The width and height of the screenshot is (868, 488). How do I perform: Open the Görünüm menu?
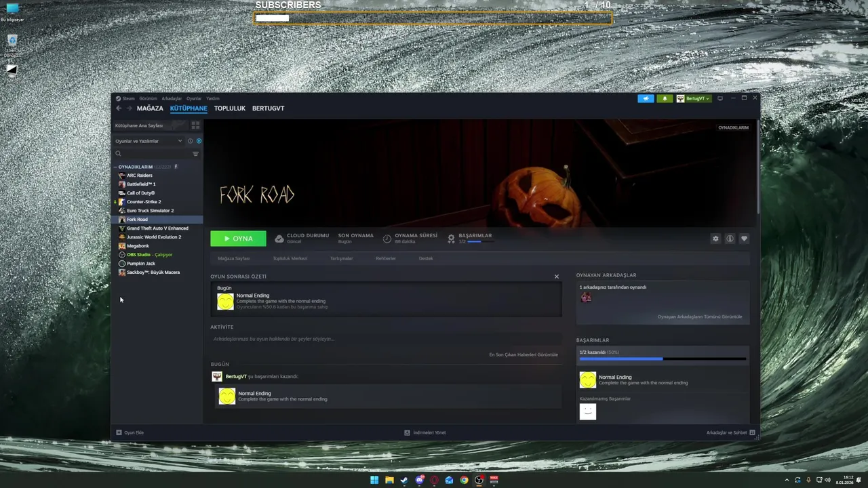click(148, 98)
